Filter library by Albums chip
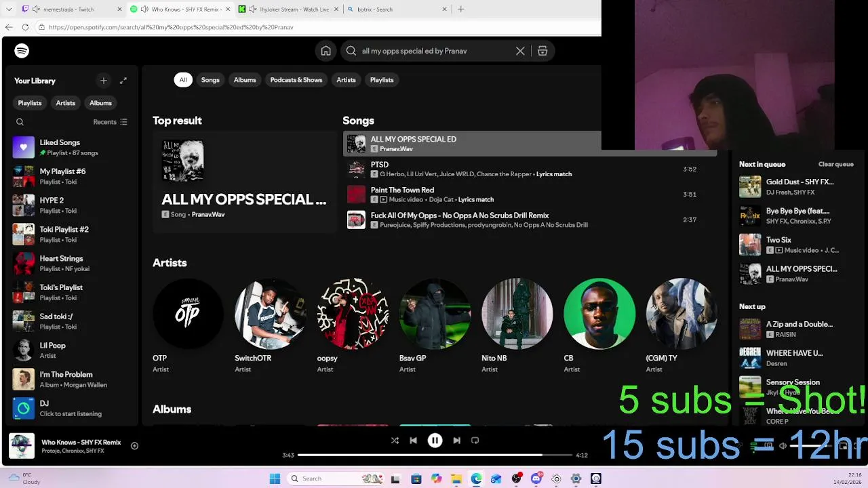This screenshot has height=488, width=868. pos(100,103)
